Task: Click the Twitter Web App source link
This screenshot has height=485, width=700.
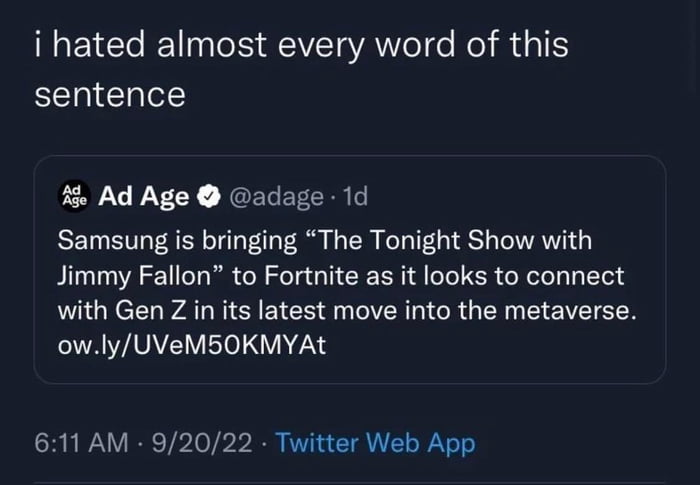Action: [375, 443]
